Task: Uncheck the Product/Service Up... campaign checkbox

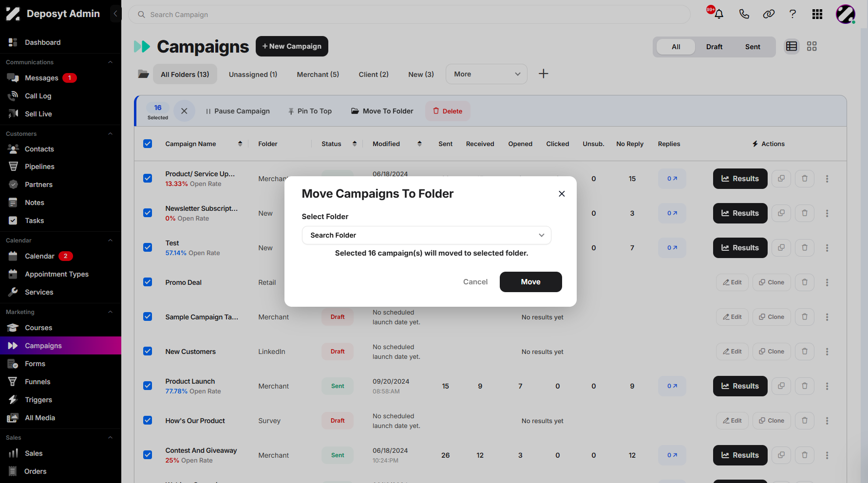Action: tap(148, 178)
